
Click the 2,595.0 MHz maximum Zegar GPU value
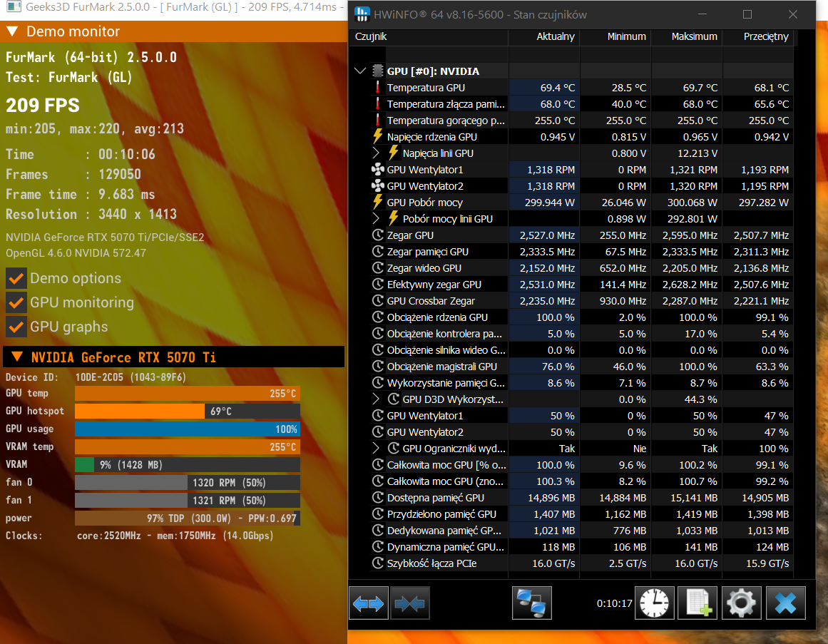(690, 235)
